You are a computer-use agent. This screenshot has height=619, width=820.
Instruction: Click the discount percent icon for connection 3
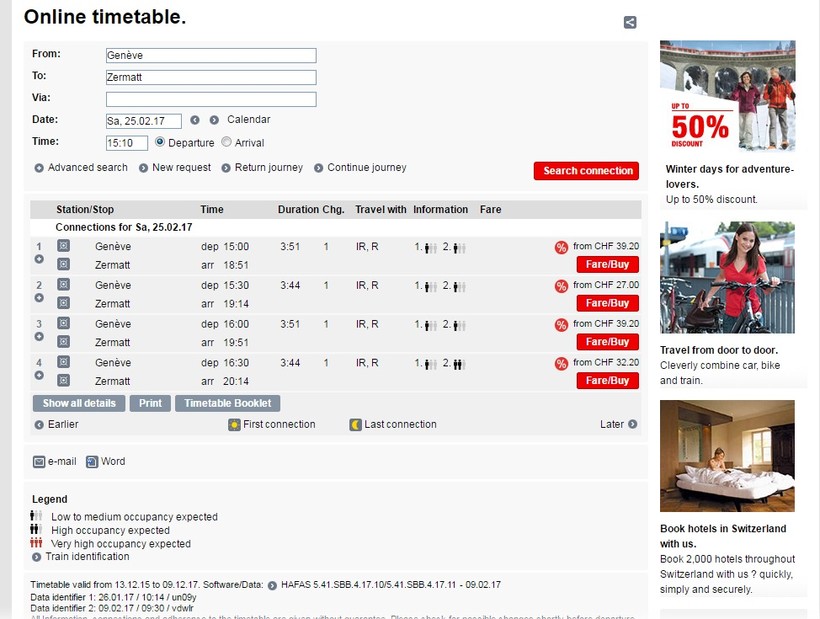click(x=561, y=325)
